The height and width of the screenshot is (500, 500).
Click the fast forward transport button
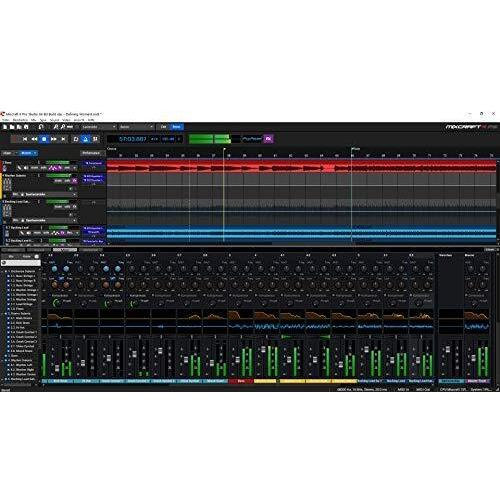click(54, 139)
